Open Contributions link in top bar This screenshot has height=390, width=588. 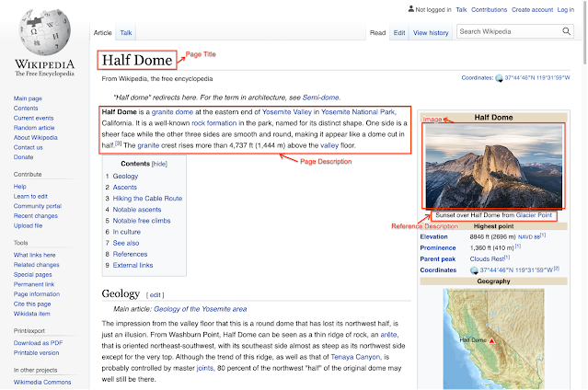pyautogui.click(x=489, y=10)
